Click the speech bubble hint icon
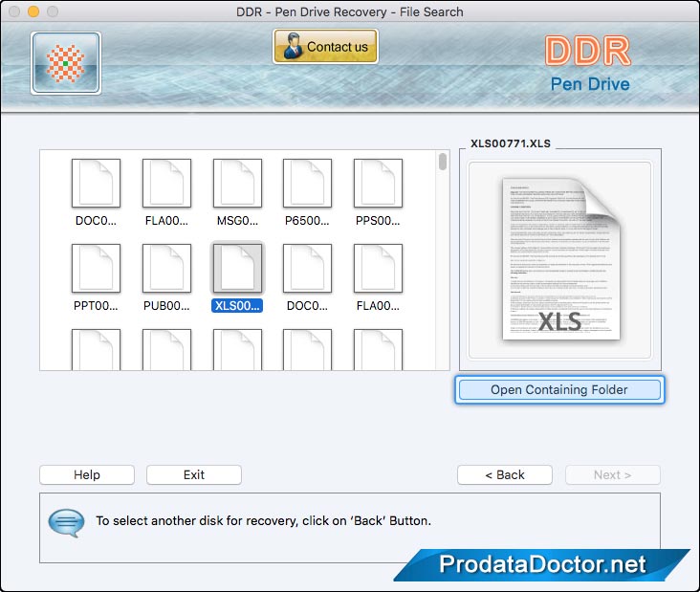The width and height of the screenshot is (700, 592). pyautogui.click(x=66, y=522)
